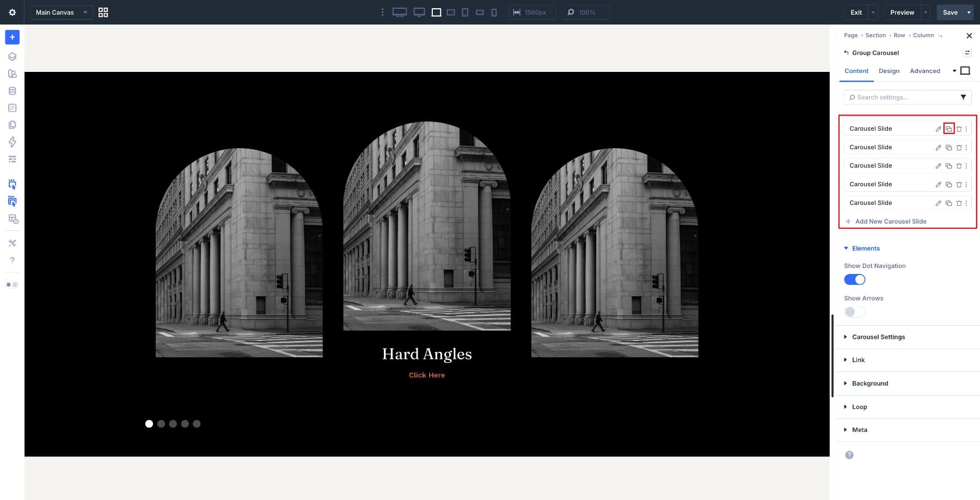The width and height of the screenshot is (980, 500).
Task: Select the tablet landscape preview icon
Action: click(x=450, y=12)
